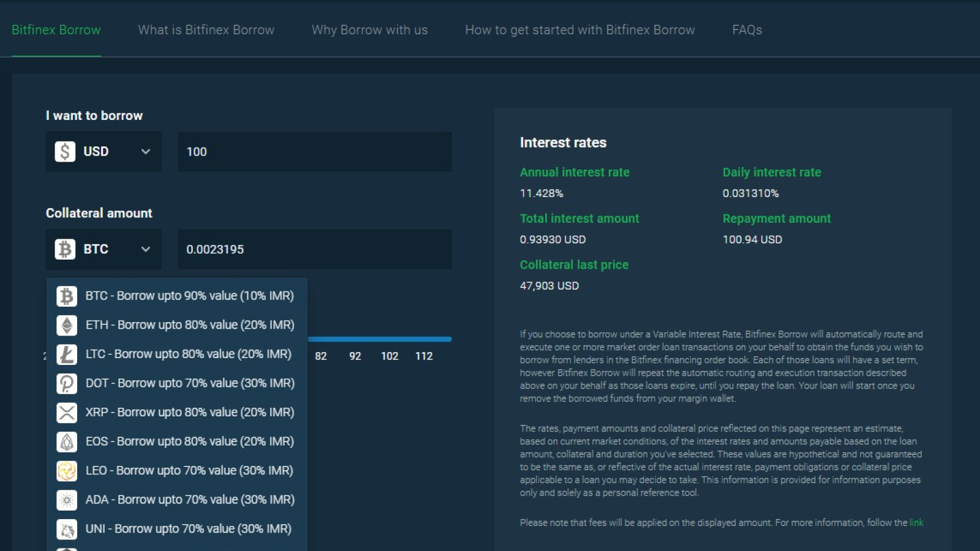Click the annual interest rate value 11.428%
The image size is (980, 551).
tap(541, 193)
